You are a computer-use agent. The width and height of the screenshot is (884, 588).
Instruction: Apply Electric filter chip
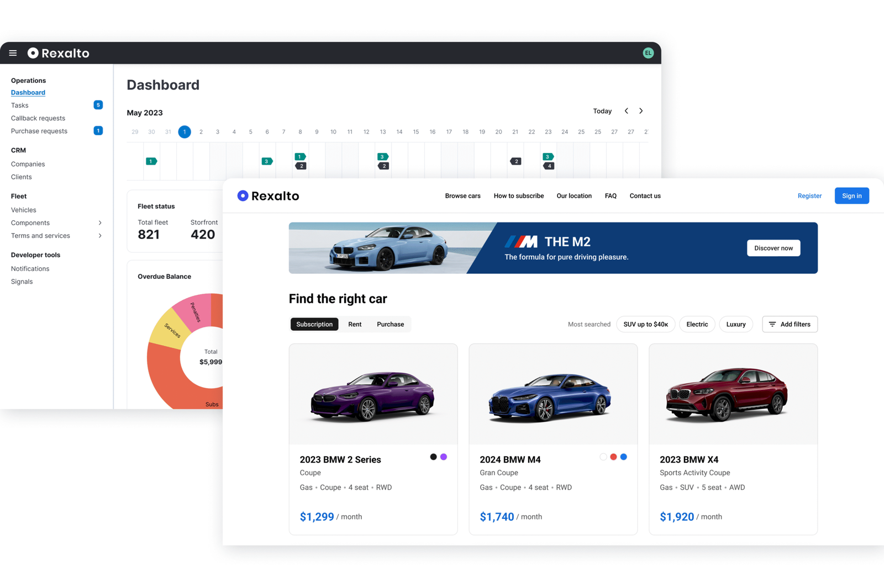coord(697,324)
